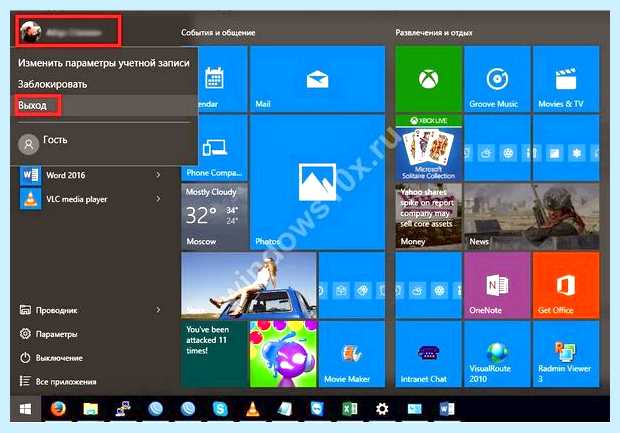Open the Calendar tile
Viewport: 620px width, 433px height.
[223, 79]
